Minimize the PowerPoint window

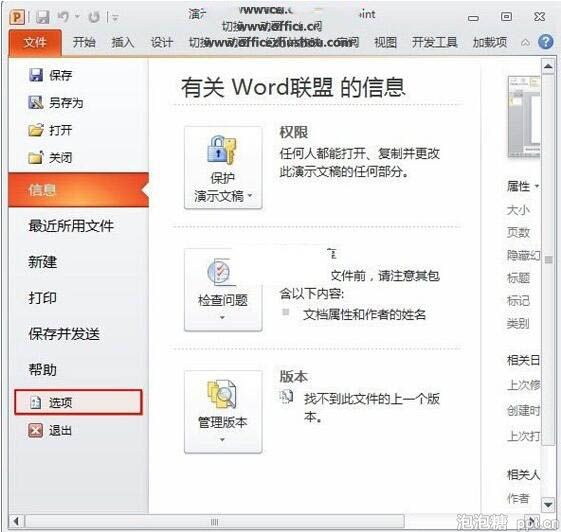pos(473,18)
